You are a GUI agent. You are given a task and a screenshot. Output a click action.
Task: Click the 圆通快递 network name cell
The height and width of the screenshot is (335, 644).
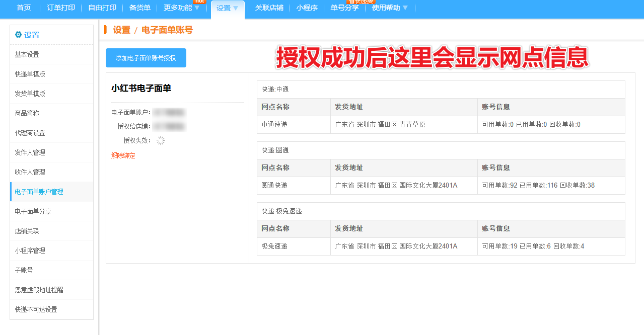[x=294, y=185]
